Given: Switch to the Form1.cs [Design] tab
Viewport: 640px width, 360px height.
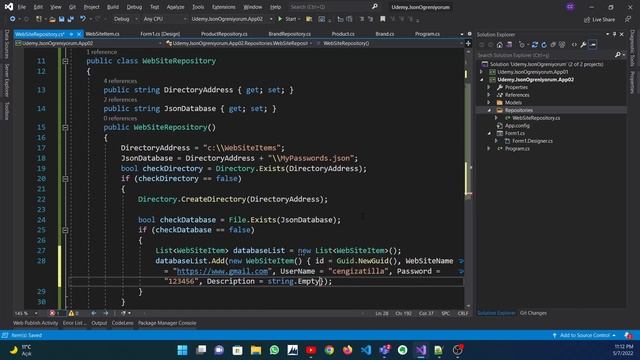Looking at the screenshot, I should 160,34.
